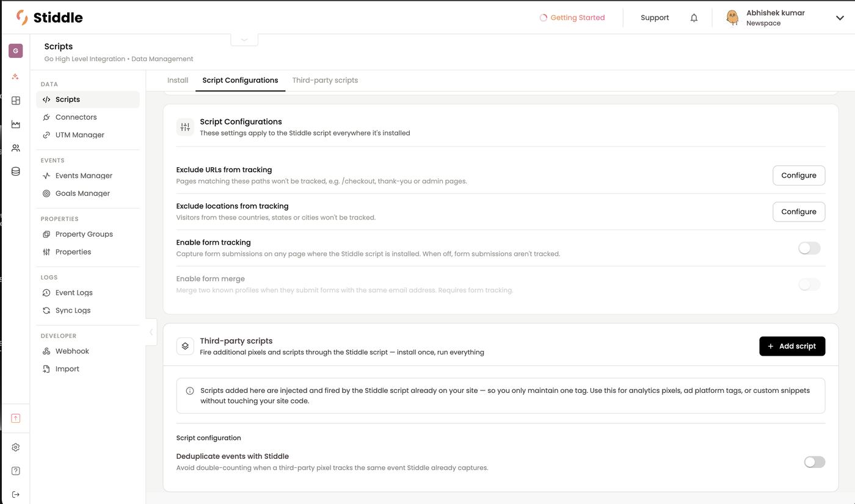The width and height of the screenshot is (855, 504).
Task: Expand the user account dropdown chevron
Action: 840,18
